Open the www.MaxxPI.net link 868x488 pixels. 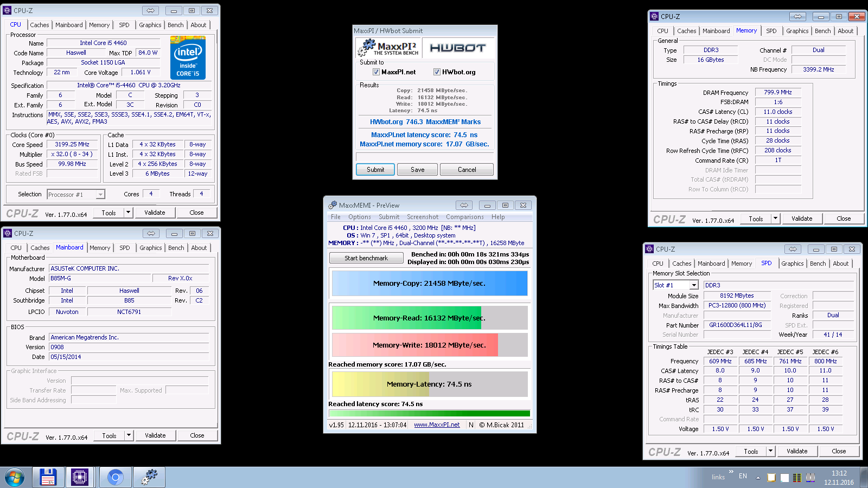pos(437,425)
